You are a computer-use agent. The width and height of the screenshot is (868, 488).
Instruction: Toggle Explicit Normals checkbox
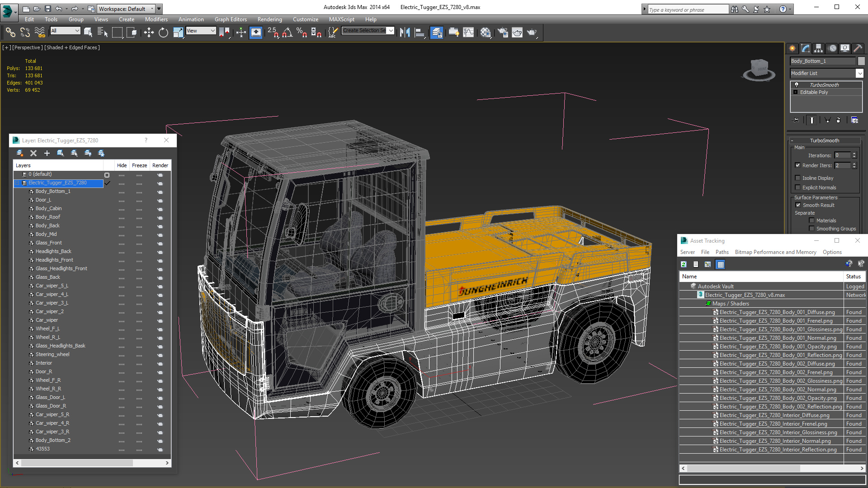coord(798,188)
